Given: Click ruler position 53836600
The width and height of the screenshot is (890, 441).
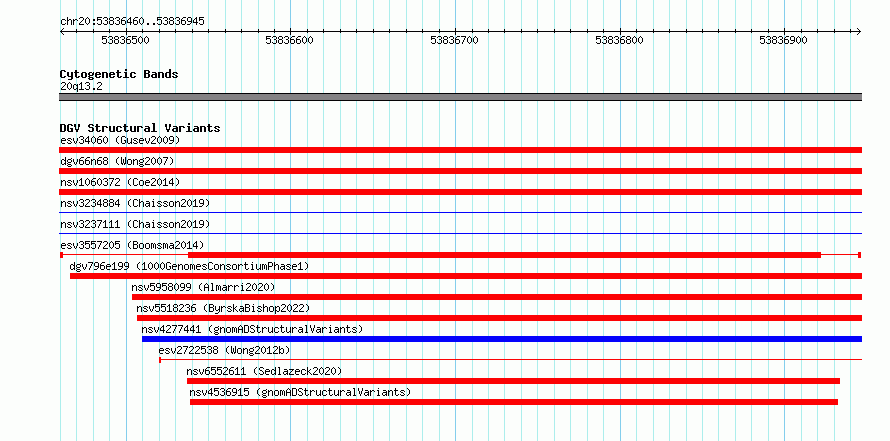Looking at the screenshot, I should coord(289,40).
